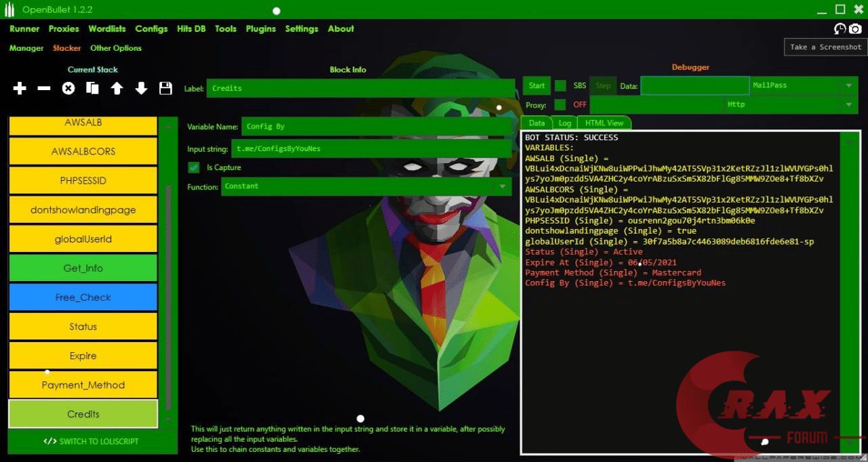The height and width of the screenshot is (462, 868).
Task: Disable block with the circled X icon
Action: click(x=68, y=88)
